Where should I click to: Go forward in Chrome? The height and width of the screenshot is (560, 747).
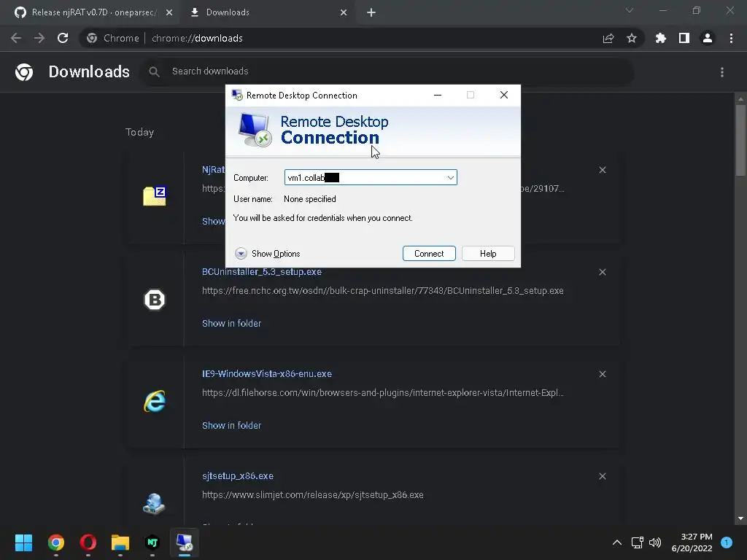pos(39,38)
